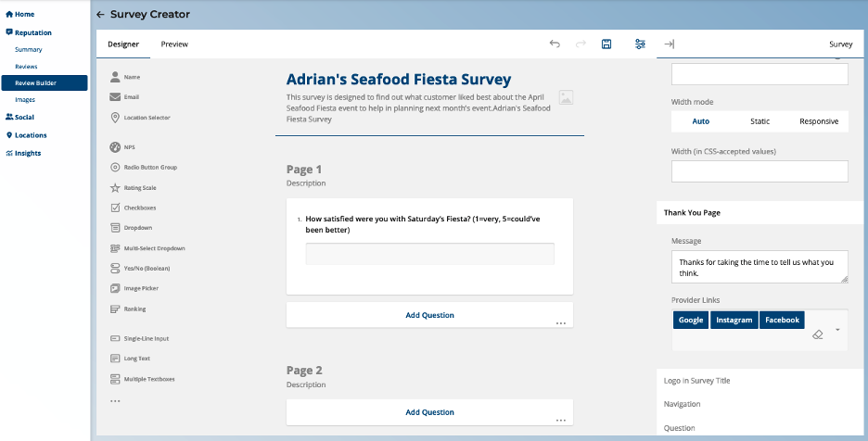
Task: Click the Thank You Message text box
Action: point(759,268)
